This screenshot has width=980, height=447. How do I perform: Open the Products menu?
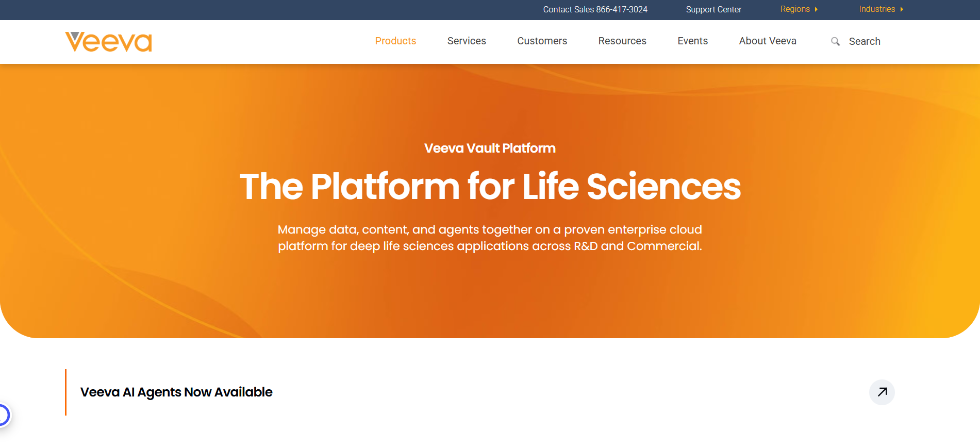point(395,41)
